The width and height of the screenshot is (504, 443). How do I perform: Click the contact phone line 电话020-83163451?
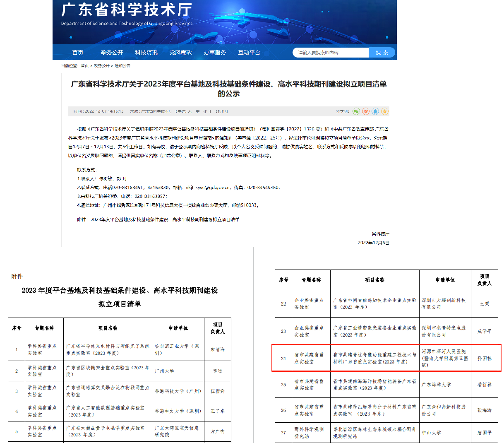point(178,188)
